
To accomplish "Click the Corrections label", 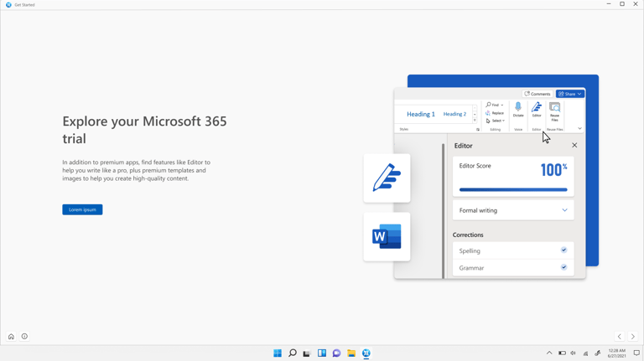I will (468, 235).
